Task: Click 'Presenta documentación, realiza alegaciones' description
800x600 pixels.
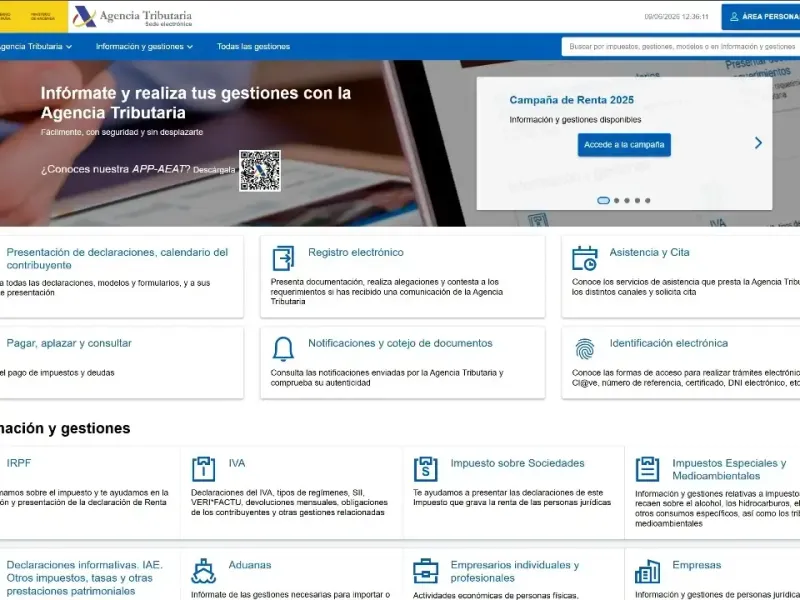Action: point(387,291)
